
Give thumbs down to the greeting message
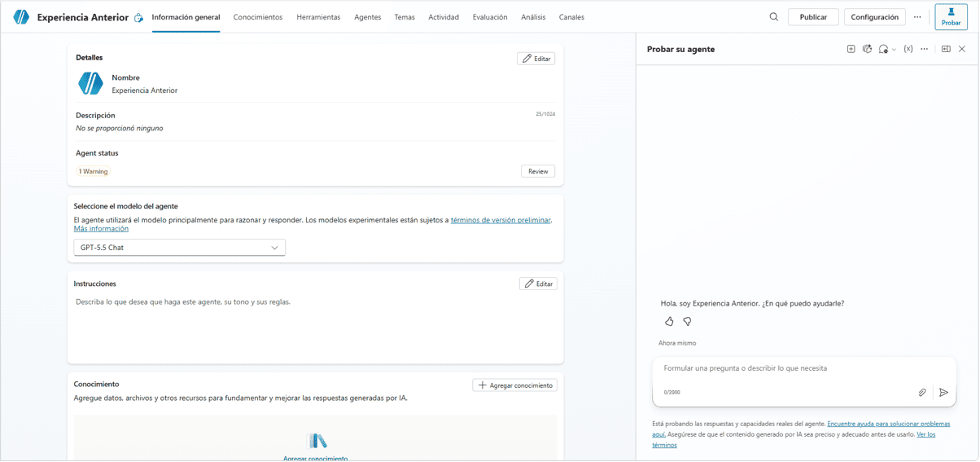pyautogui.click(x=687, y=321)
